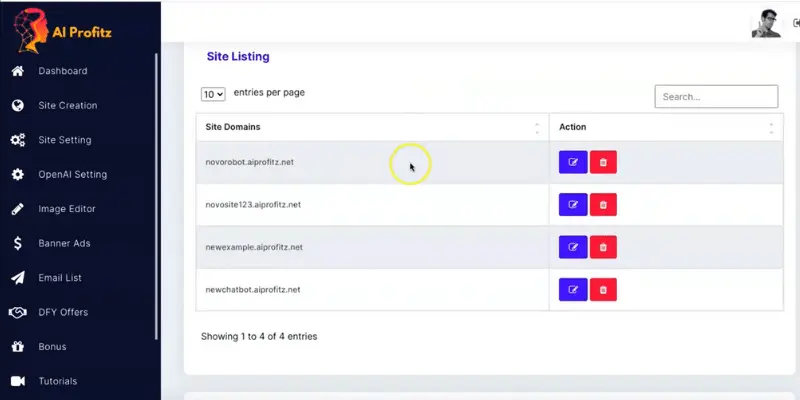Click 'Showing 1 to 4 of 4 entries'
The width and height of the screenshot is (800, 400).
259,336
